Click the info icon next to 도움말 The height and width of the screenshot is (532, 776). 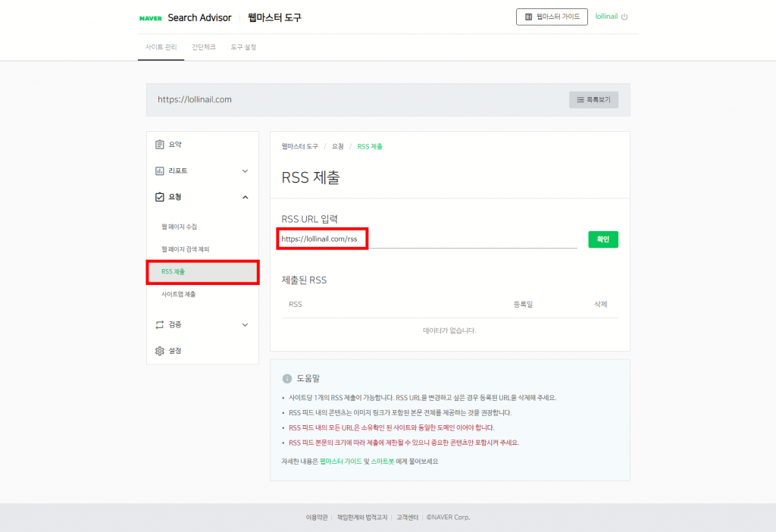[x=287, y=377]
